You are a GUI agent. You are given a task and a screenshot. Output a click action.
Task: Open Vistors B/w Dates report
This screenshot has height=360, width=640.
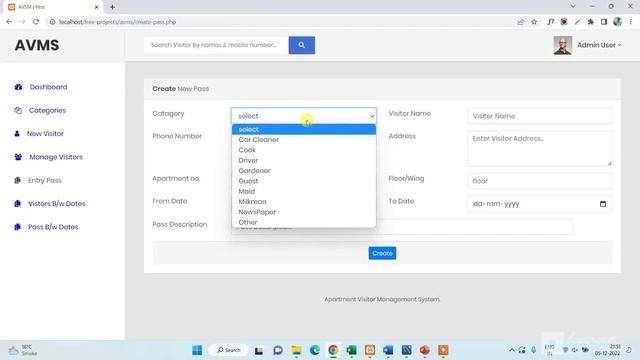pyautogui.click(x=57, y=203)
